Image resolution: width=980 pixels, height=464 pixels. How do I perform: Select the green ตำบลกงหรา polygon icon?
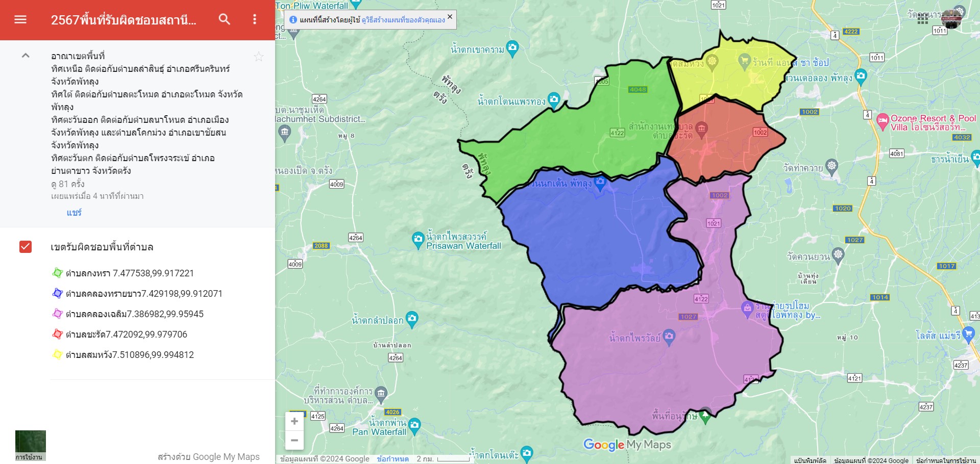coord(57,273)
